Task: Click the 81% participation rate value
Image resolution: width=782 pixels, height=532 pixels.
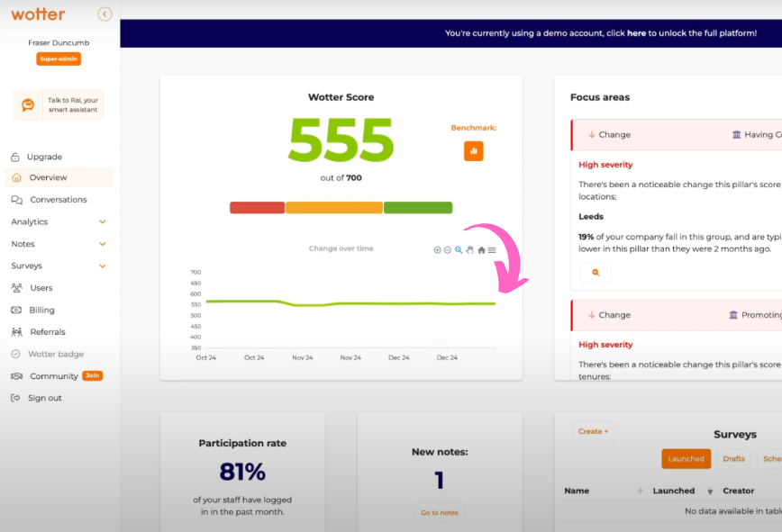Action: tap(242, 471)
